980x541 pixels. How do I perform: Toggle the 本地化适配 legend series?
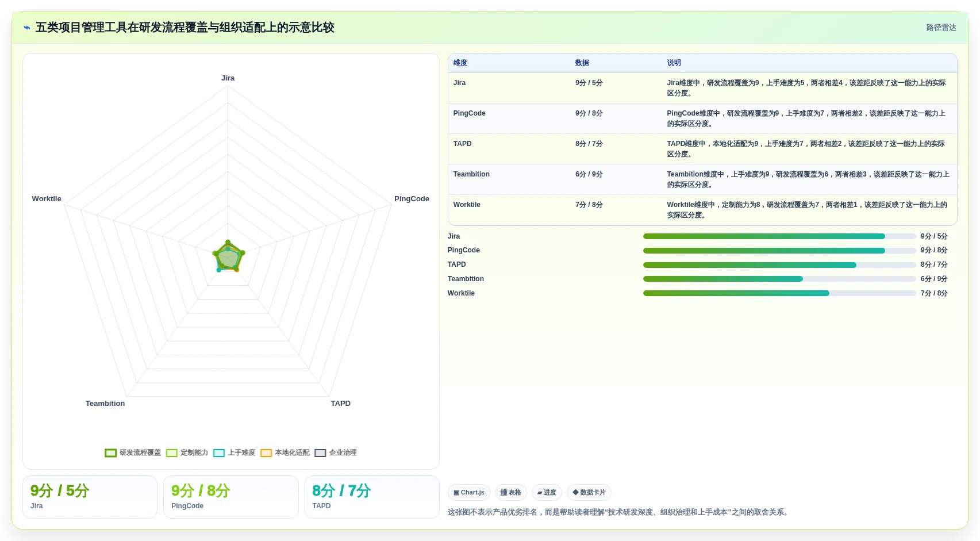tap(285, 452)
